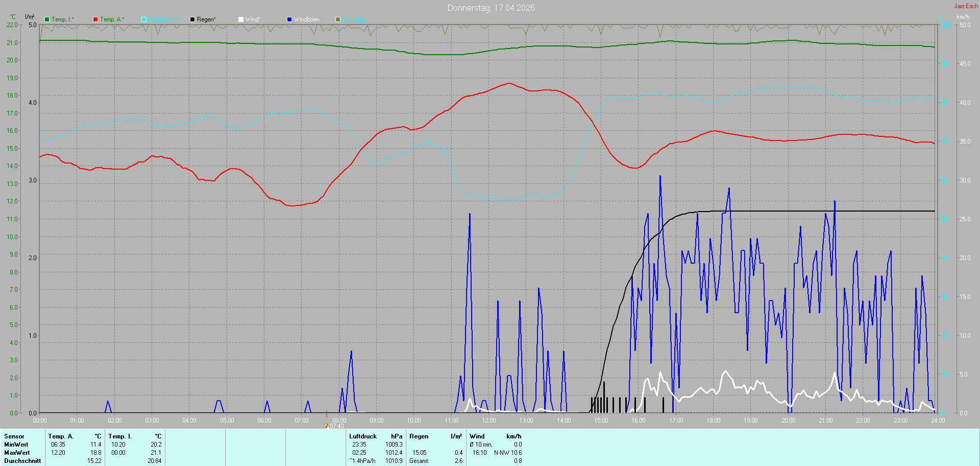Click the black Regen legend square

[x=192, y=19]
